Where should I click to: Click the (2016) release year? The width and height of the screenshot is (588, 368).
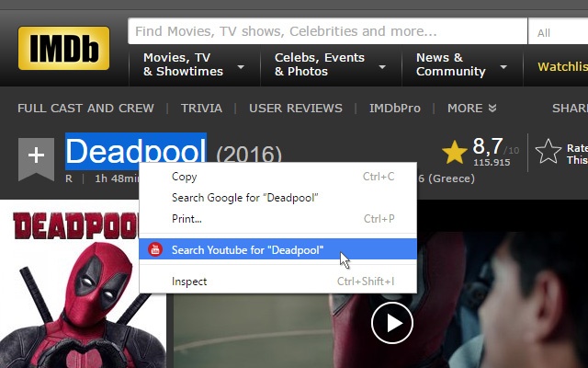249,154
